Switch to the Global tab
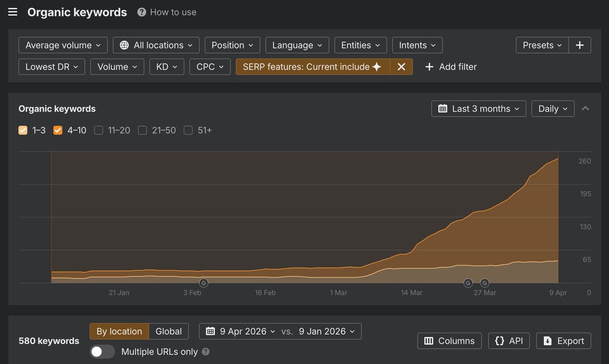This screenshot has height=364, width=609. pyautogui.click(x=168, y=331)
